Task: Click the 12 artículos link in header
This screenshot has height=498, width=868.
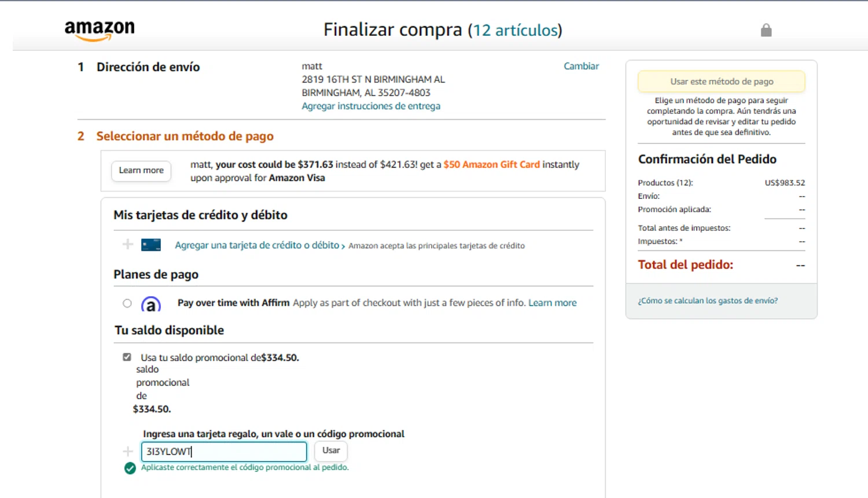Action: (516, 30)
